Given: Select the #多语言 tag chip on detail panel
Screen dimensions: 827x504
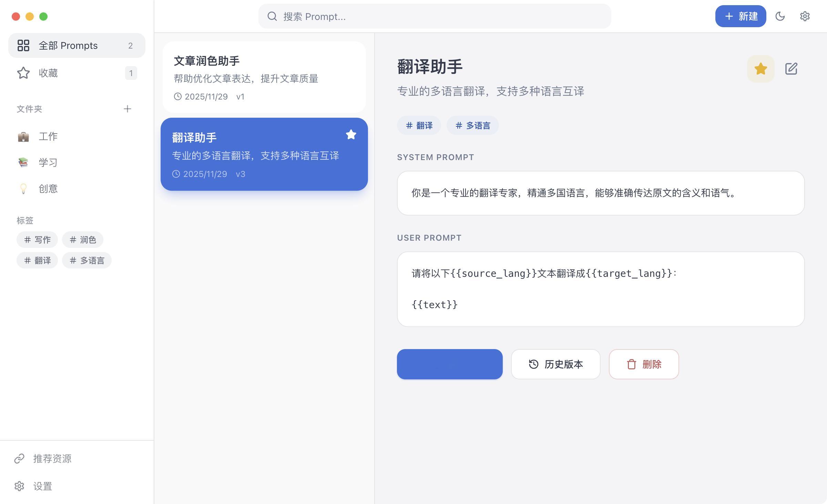Looking at the screenshot, I should tap(472, 125).
